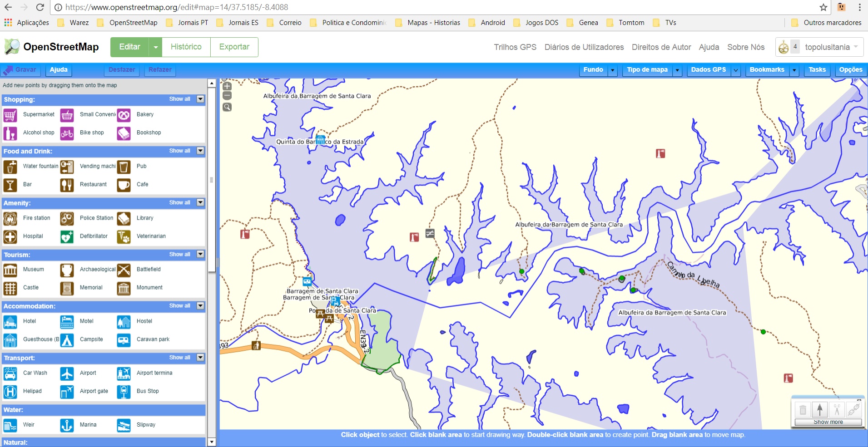This screenshot has width=868, height=447.
Task: Pick the Bike shop icon
Action: tap(67, 133)
